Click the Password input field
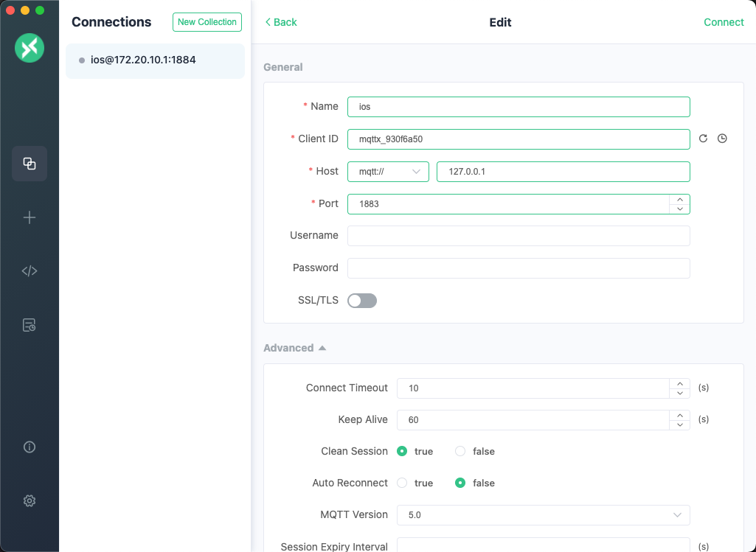This screenshot has width=756, height=552. (x=519, y=268)
